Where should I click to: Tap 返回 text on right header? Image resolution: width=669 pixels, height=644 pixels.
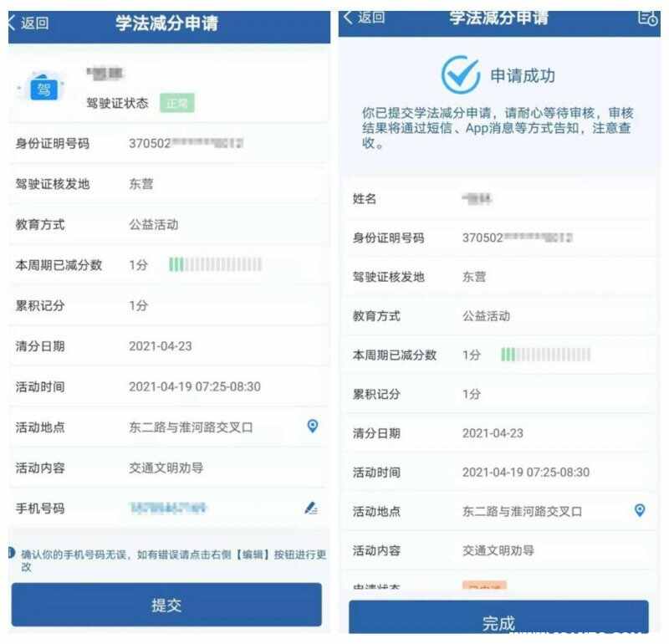point(371,17)
